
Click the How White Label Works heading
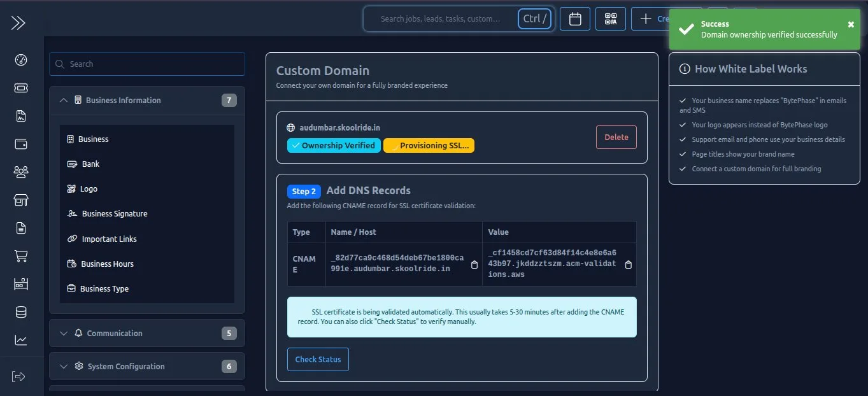[x=751, y=69]
